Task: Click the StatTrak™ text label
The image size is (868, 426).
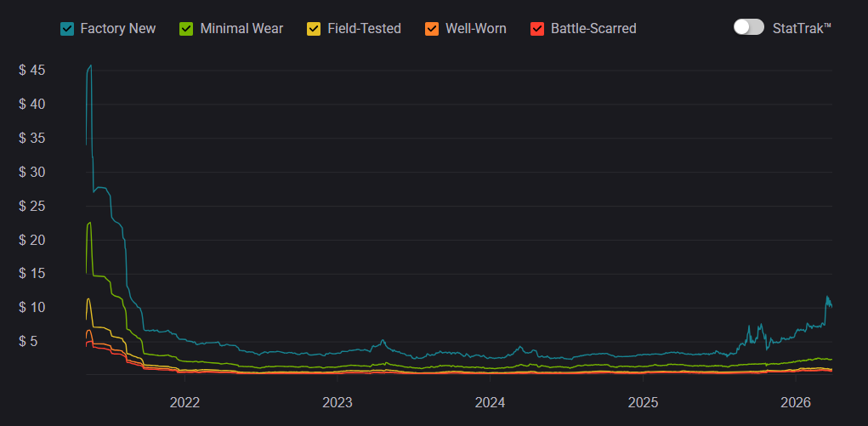Action: 802,28
